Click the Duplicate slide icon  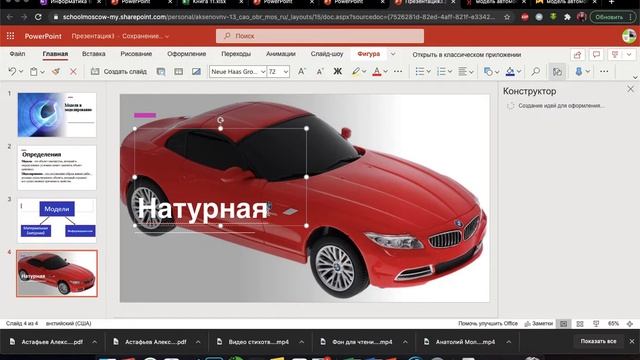161,71
